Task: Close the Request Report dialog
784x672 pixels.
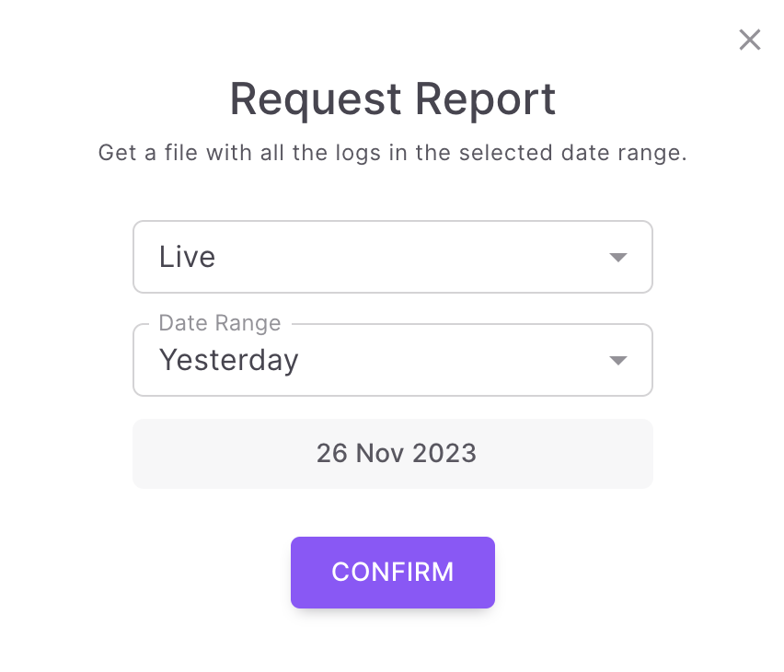Action: pos(750,40)
